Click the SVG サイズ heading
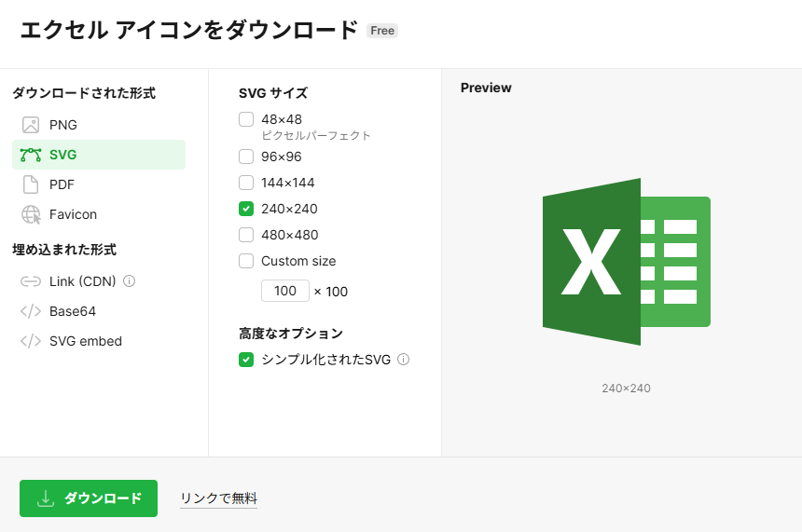802x532 pixels. [x=273, y=93]
